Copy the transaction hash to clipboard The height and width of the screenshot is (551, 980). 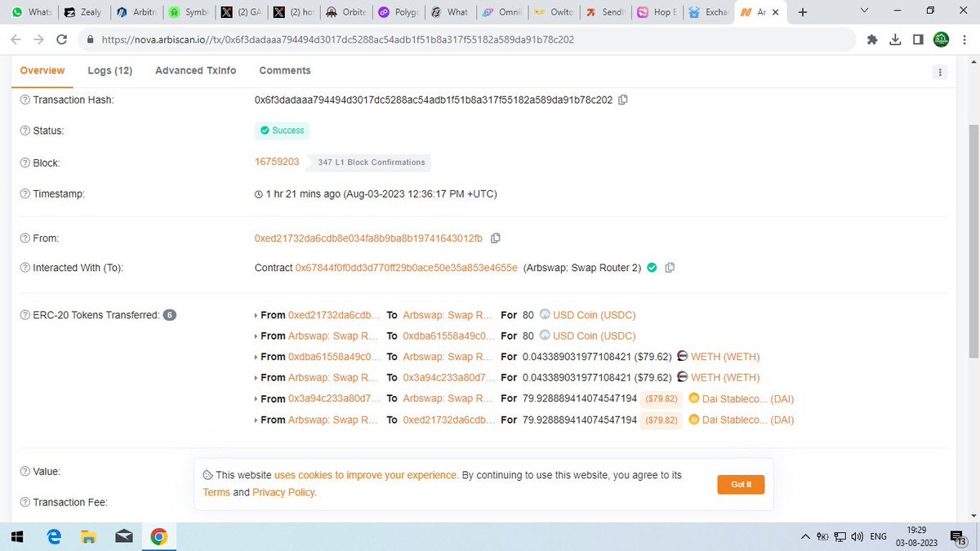(x=623, y=100)
